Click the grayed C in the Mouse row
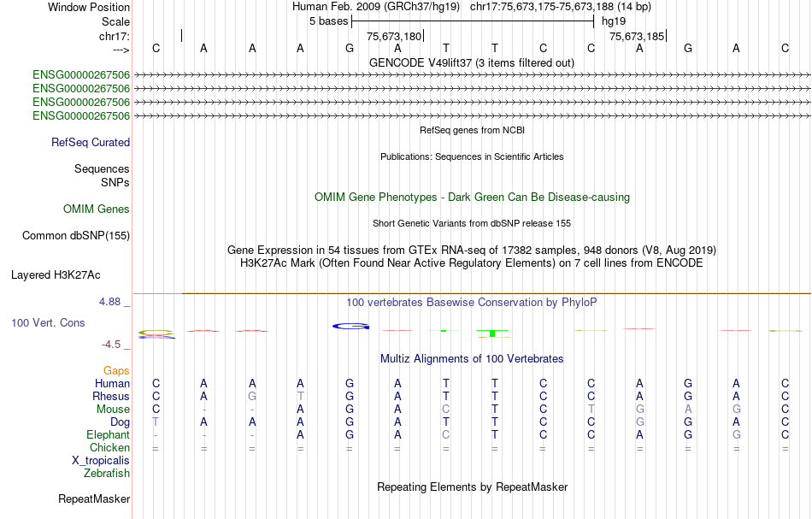This screenshot has height=519, width=812. click(x=446, y=410)
